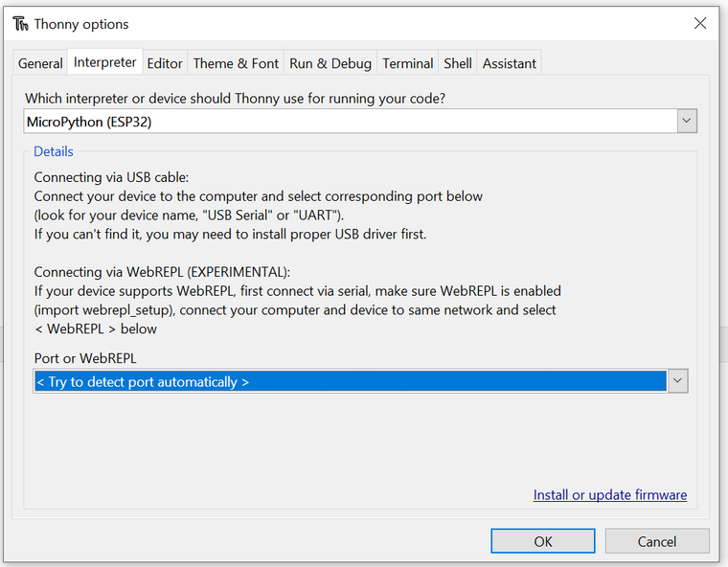The height and width of the screenshot is (567, 728).
Task: Confirm settings with the OK button
Action: (543, 541)
